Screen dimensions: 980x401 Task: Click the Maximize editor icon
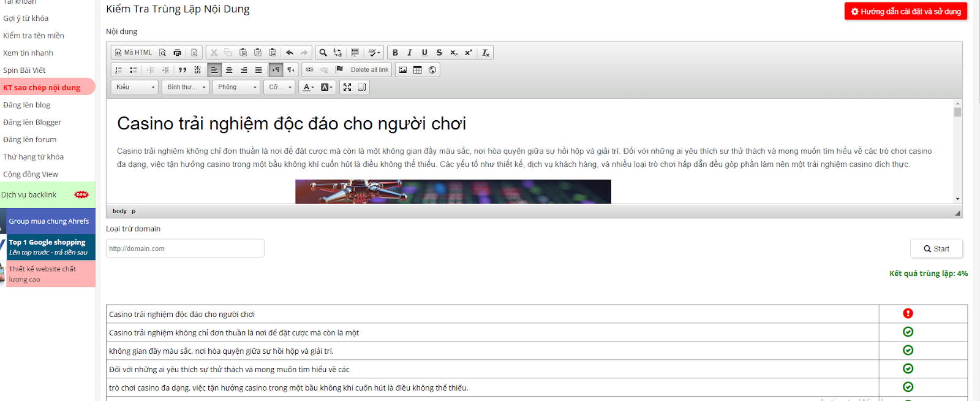pos(347,87)
